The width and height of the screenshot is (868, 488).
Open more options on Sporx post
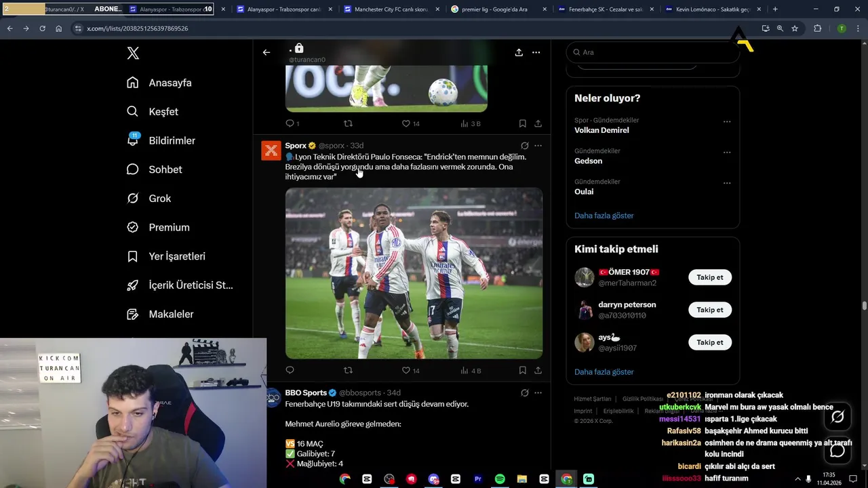point(538,146)
